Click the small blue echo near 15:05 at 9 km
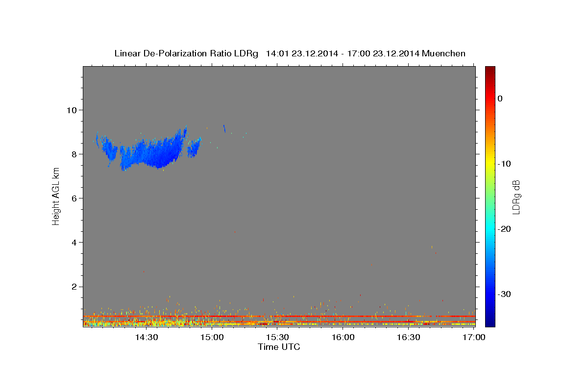Viewport: 588px width, 392px height. [224, 128]
